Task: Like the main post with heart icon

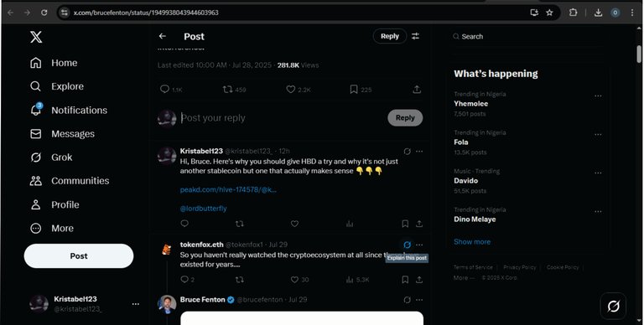Action: (291, 89)
